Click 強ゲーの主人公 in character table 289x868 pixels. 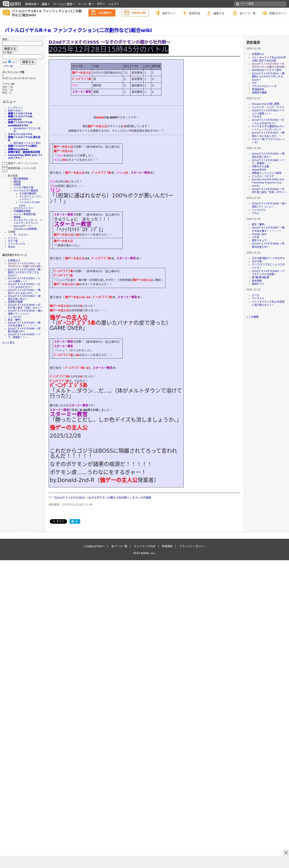(81, 72)
